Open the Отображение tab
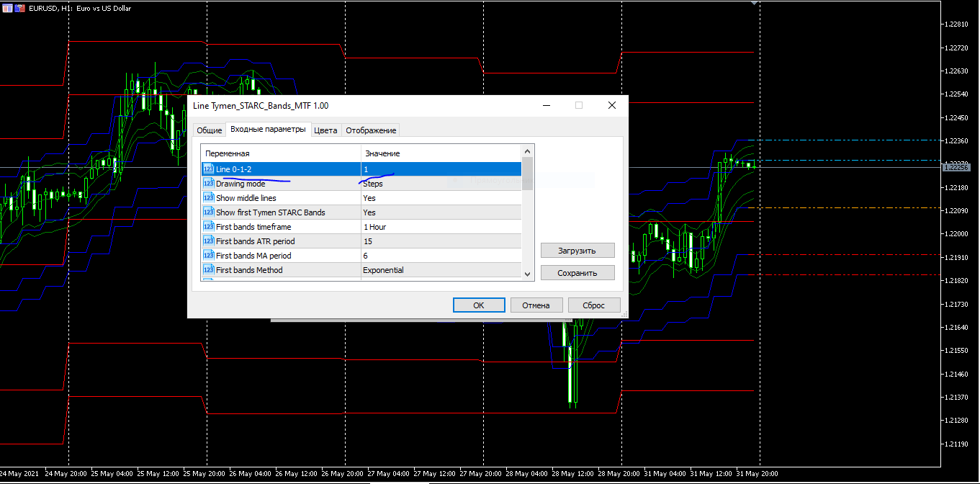This screenshot has width=980, height=484. 370,130
